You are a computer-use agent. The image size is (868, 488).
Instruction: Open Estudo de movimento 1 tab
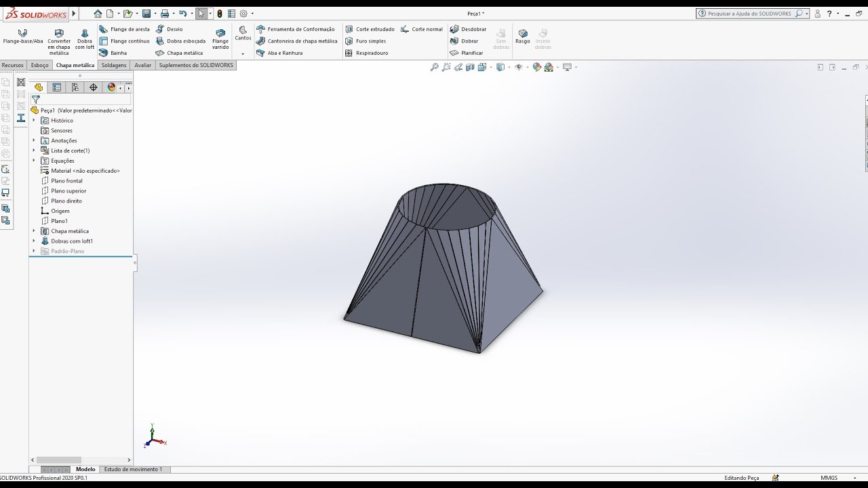pyautogui.click(x=133, y=469)
